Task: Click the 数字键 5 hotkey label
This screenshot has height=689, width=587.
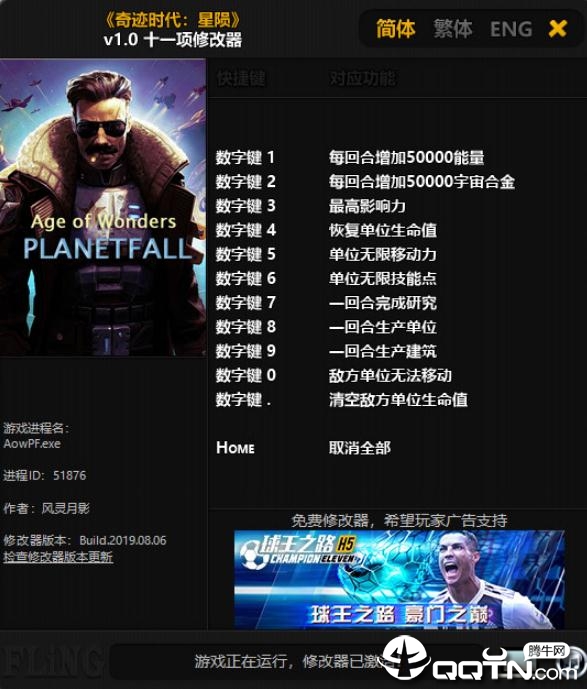Action: 246,254
